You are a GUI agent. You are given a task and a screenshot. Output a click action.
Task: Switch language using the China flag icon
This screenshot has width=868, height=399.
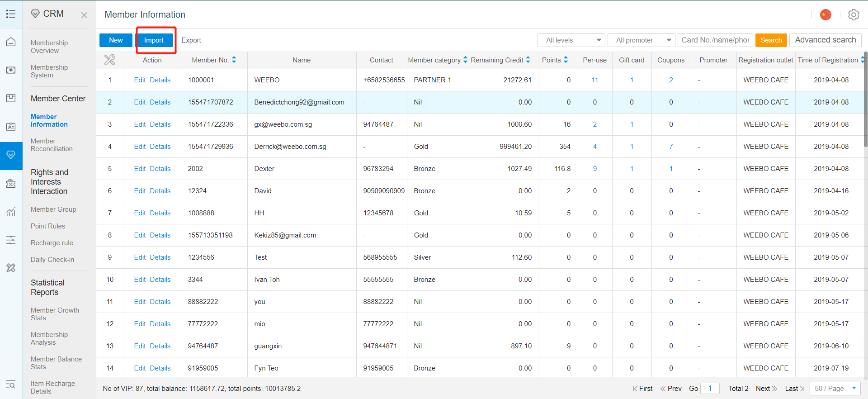[826, 14]
